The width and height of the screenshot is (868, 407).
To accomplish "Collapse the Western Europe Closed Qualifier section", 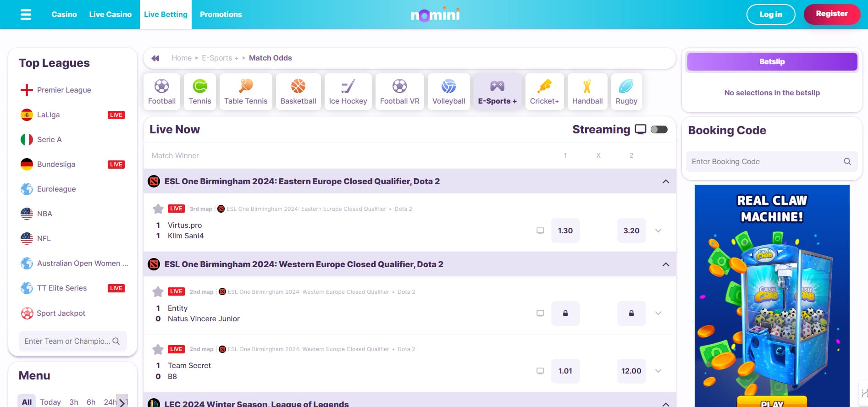I will (x=666, y=264).
